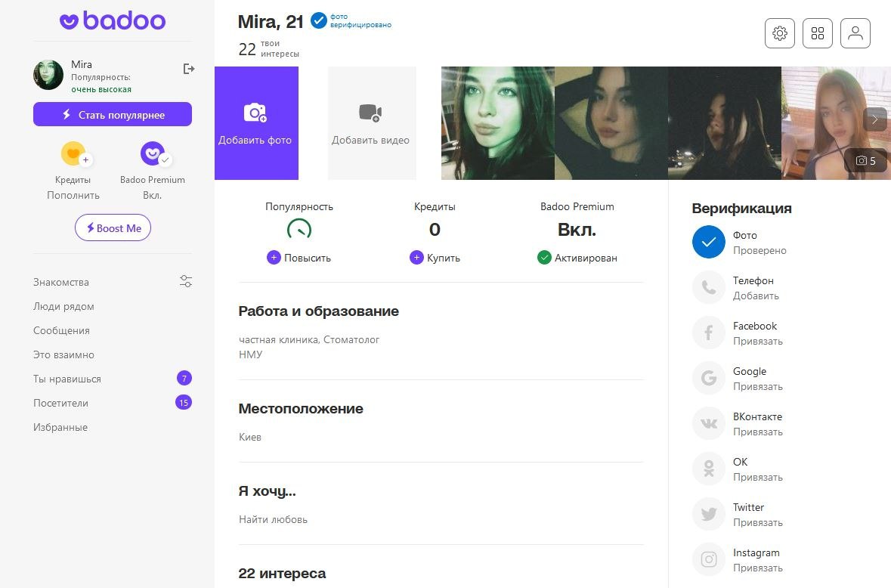Click the blue photo verified badge near name

click(318, 21)
